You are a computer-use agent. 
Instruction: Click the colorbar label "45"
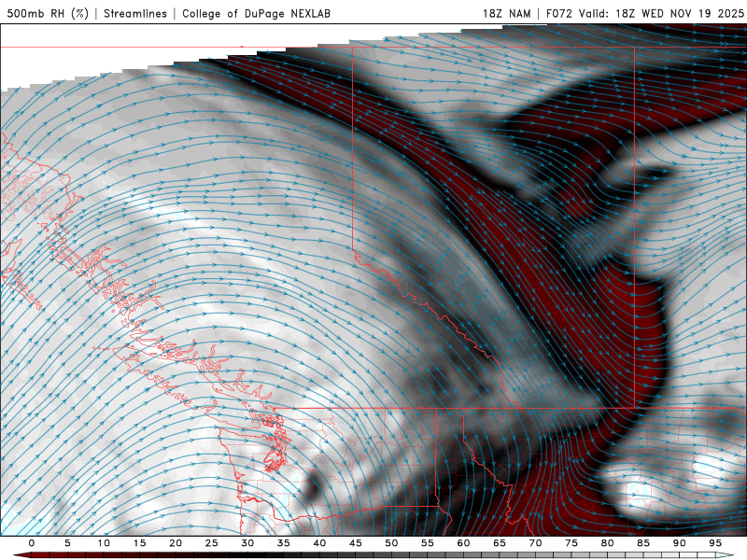(356, 543)
